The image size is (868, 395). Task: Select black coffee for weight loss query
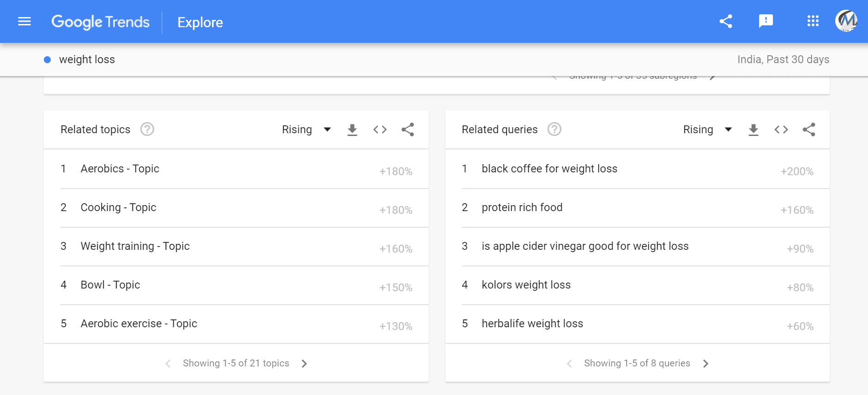549,169
